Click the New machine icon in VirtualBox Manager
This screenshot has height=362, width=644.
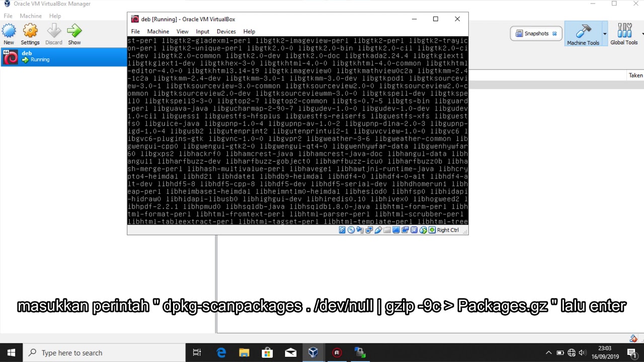coord(9,34)
